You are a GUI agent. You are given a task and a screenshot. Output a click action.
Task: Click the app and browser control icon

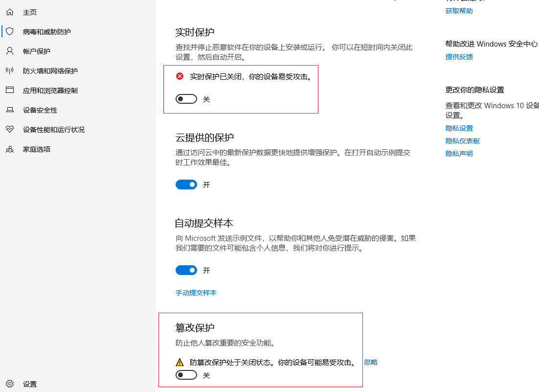[10, 91]
